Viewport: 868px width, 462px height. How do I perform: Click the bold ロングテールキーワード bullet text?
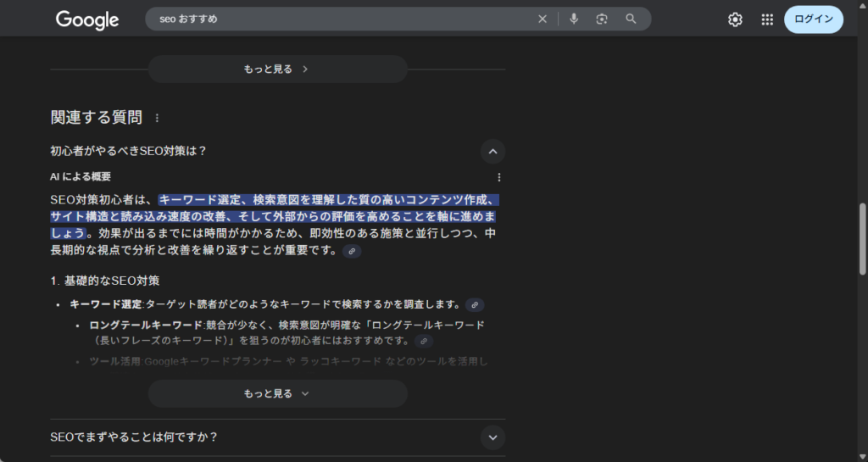[x=146, y=325]
